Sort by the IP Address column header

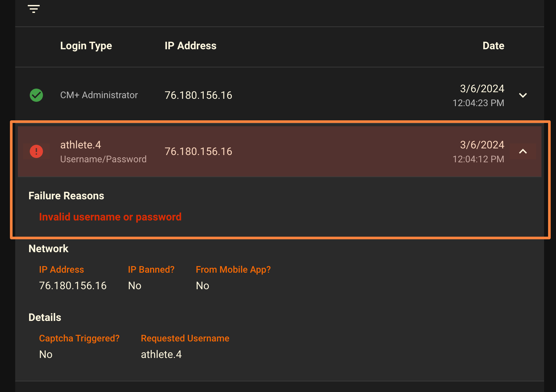(x=191, y=46)
